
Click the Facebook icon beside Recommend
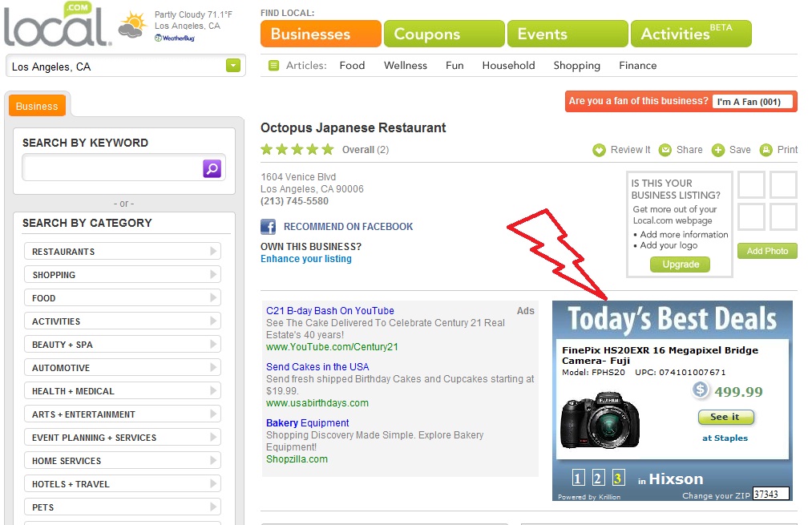tap(268, 227)
